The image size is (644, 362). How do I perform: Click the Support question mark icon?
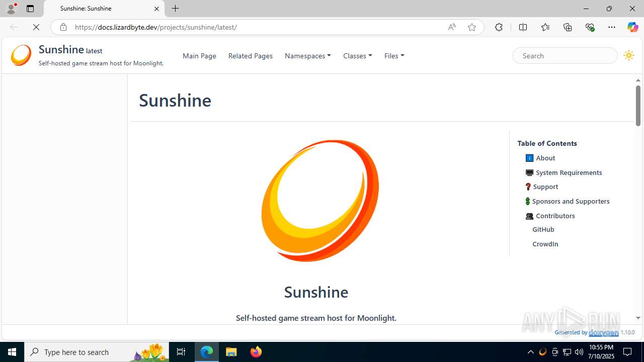[x=528, y=187]
